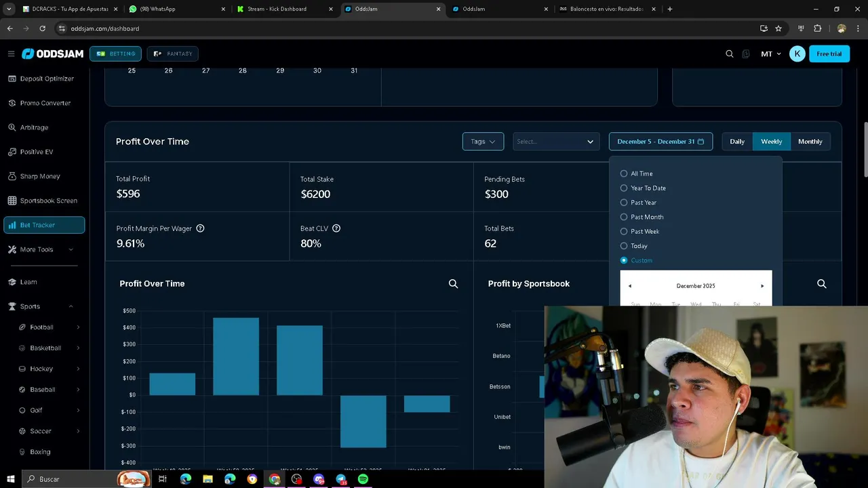Reload the page
The width and height of the screenshot is (868, 488).
pyautogui.click(x=42, y=28)
